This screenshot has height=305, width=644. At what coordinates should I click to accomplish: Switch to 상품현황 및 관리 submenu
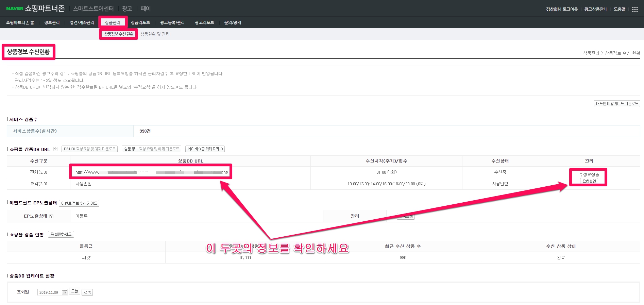click(155, 34)
